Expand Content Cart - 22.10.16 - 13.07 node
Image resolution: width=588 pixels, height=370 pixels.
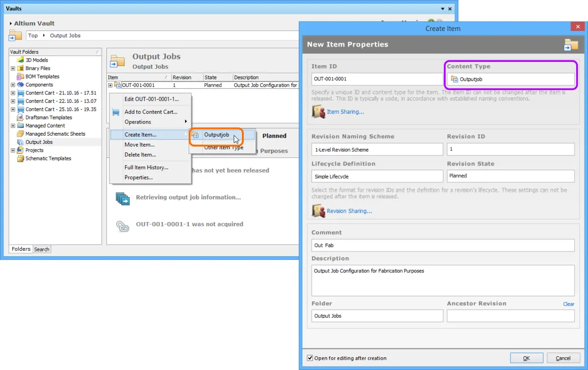[13, 101]
